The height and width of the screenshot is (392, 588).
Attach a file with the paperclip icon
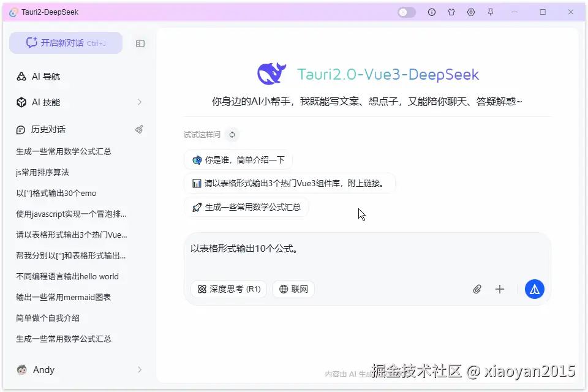(x=477, y=289)
